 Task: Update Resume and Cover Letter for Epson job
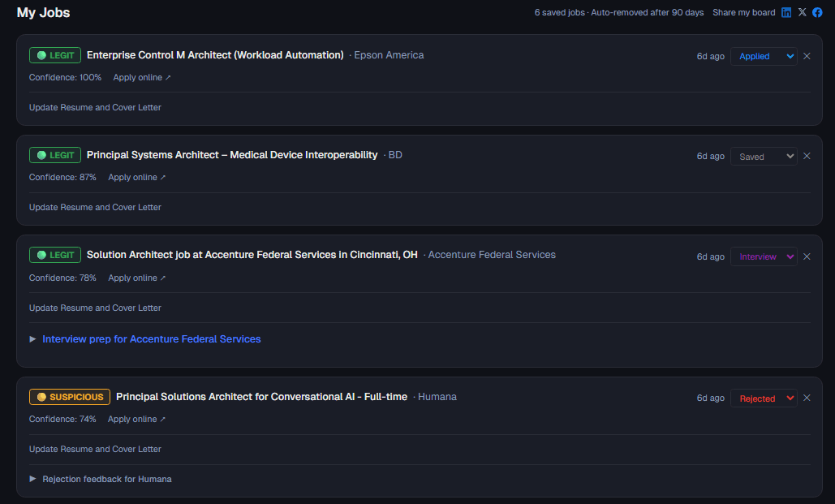[95, 107]
